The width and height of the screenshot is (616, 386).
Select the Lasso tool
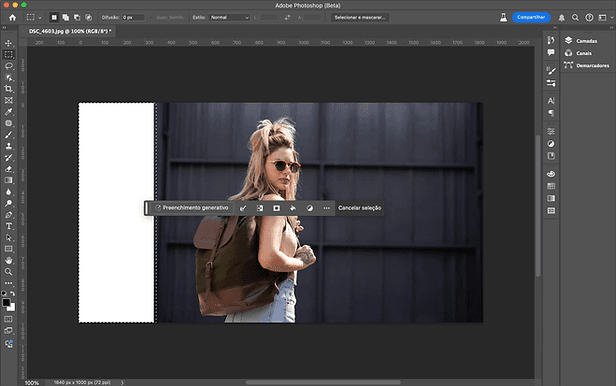8,66
